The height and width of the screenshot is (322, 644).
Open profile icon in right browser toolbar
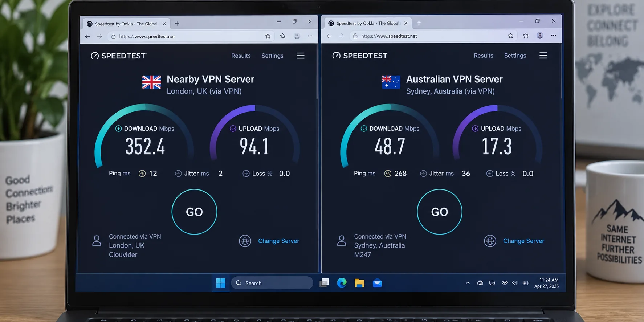[x=540, y=36]
